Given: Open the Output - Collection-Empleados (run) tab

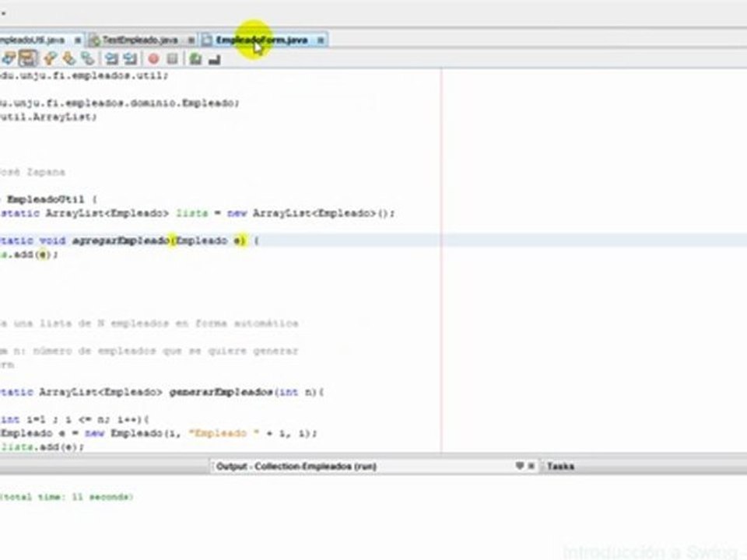Looking at the screenshot, I should (x=296, y=466).
